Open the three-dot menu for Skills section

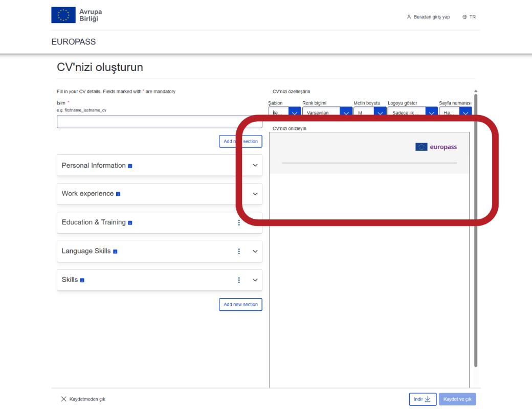239,280
